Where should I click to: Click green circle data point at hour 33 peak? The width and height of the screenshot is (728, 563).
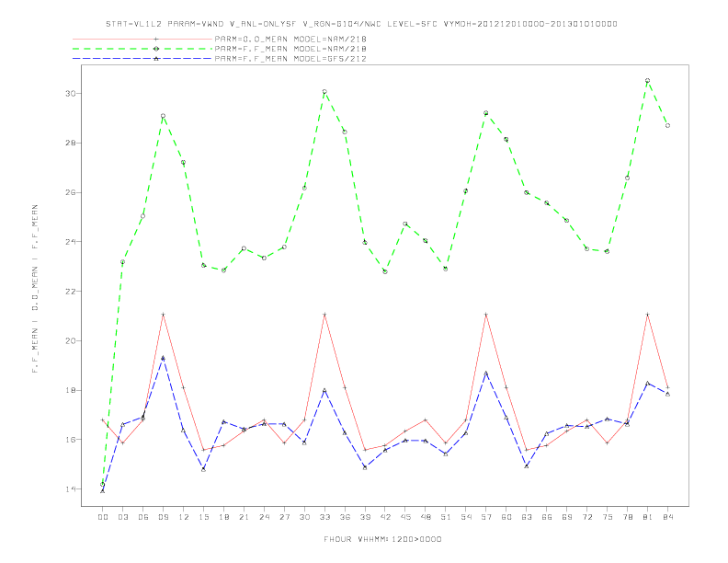[x=324, y=91]
